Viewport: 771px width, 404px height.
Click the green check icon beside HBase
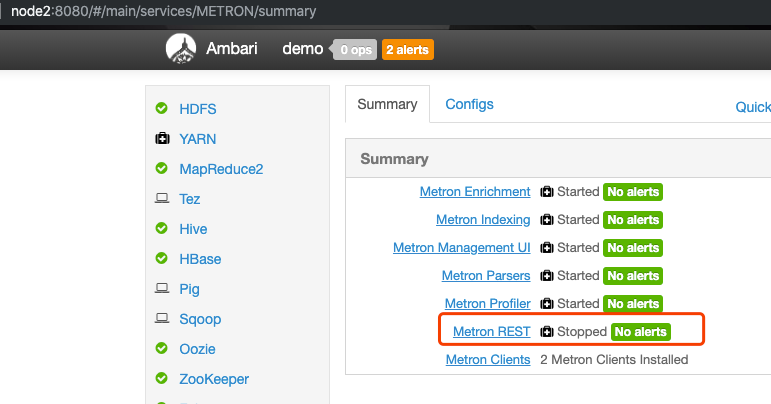pos(161,259)
